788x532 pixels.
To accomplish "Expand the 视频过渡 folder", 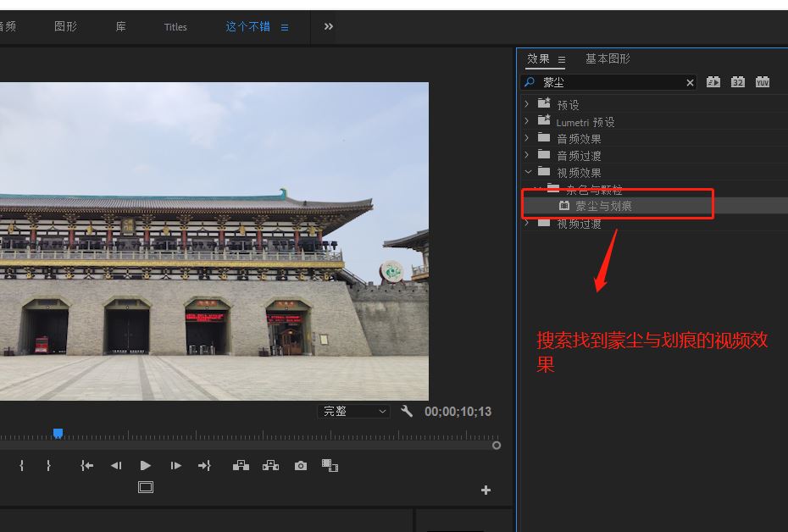I will pos(526,223).
